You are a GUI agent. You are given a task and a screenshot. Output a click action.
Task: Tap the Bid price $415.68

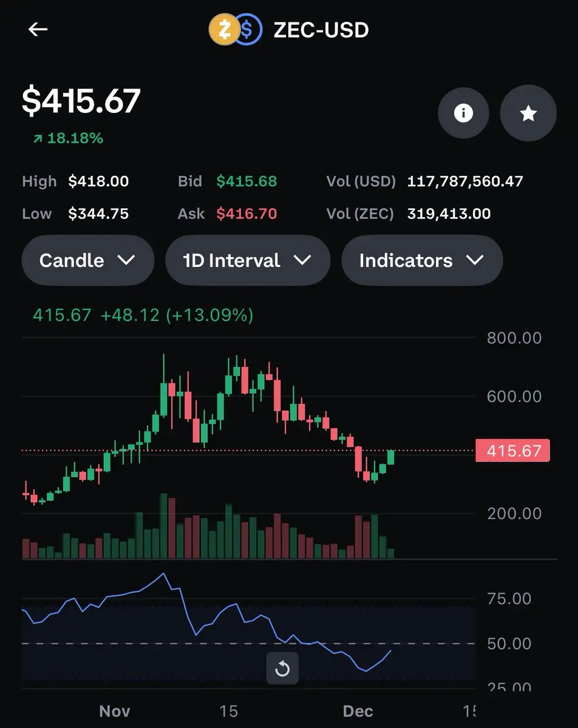(x=246, y=181)
